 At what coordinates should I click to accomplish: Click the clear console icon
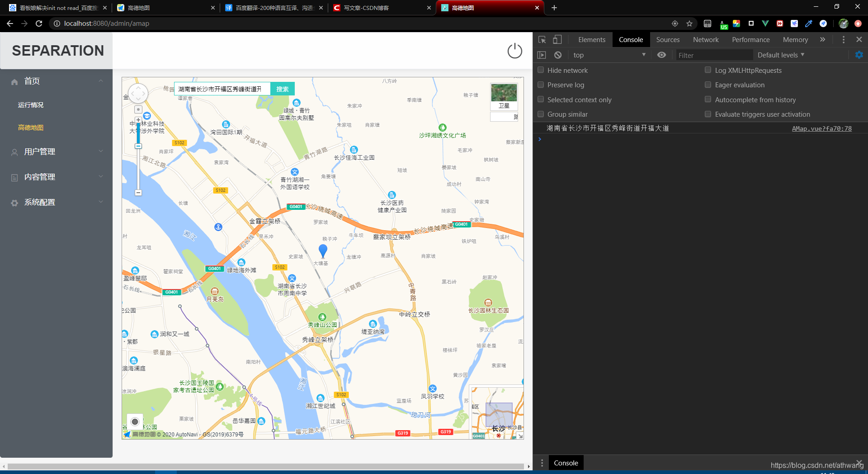558,55
